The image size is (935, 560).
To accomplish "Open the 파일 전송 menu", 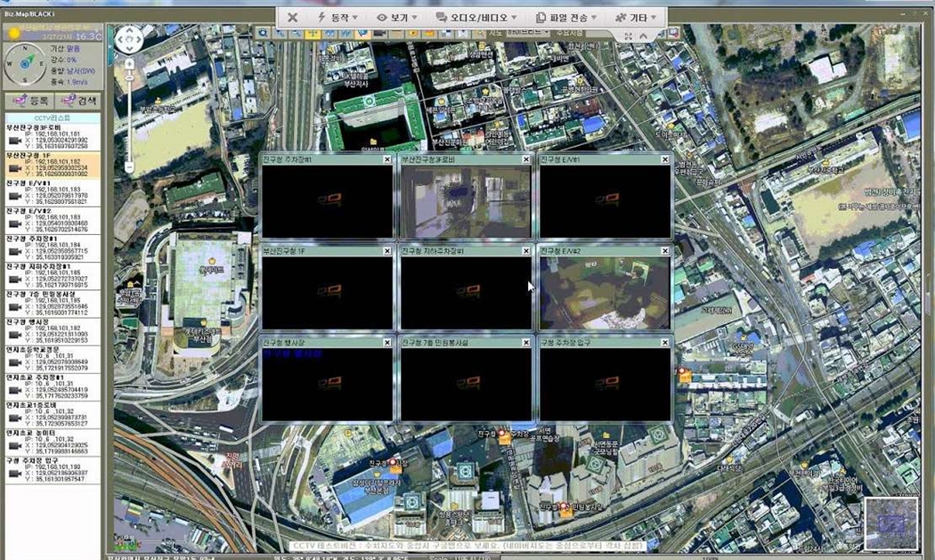I will [565, 17].
